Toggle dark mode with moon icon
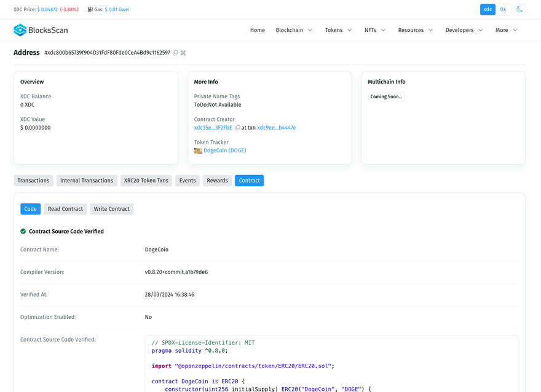The height and width of the screenshot is (392, 541). 519,10
